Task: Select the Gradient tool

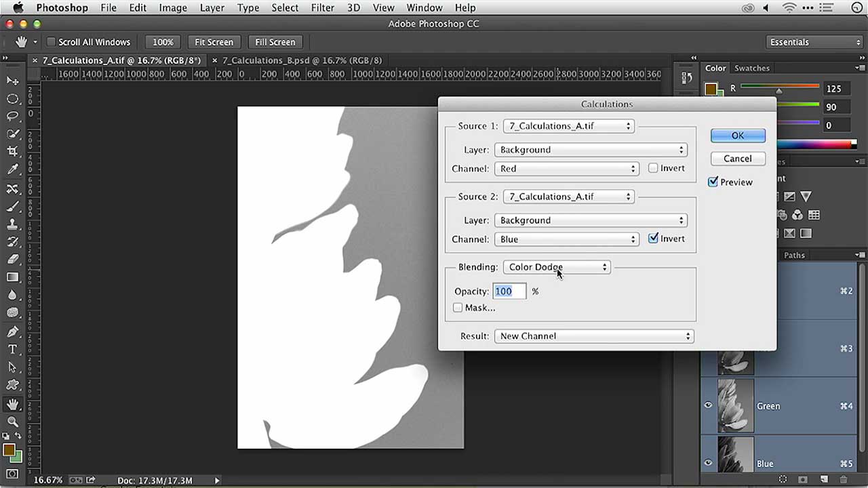Action: (14, 277)
